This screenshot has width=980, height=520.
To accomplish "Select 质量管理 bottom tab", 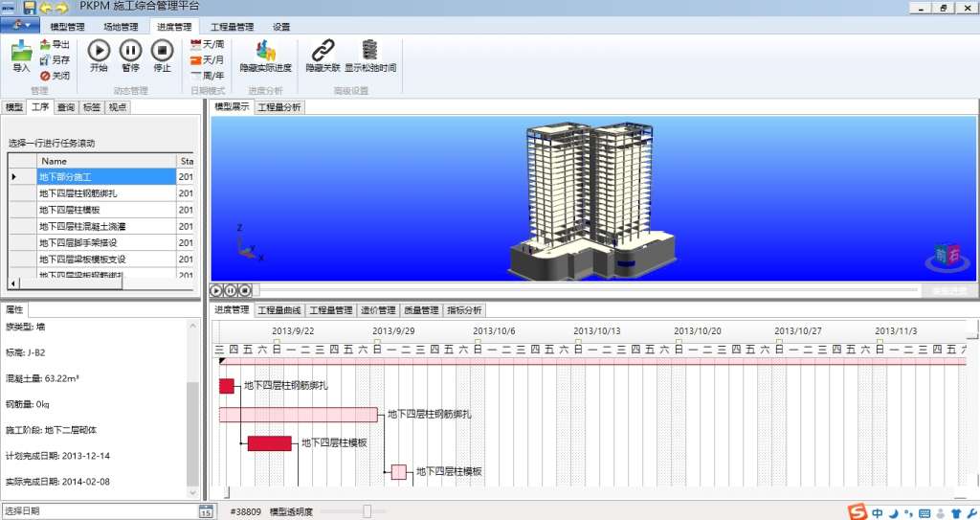I will point(421,310).
